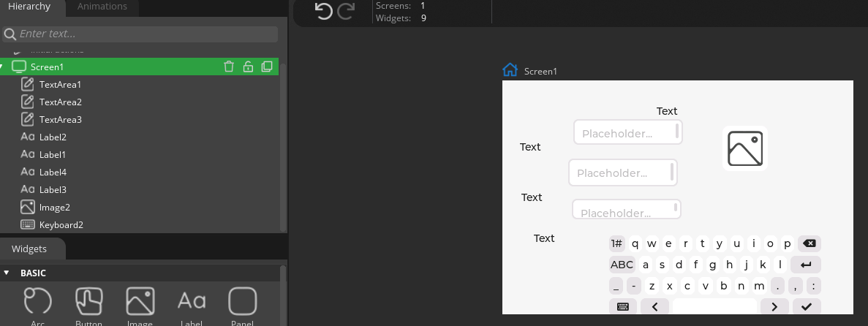The width and height of the screenshot is (868, 326).
Task: Pick the Arc widget icon
Action: coord(37,302)
